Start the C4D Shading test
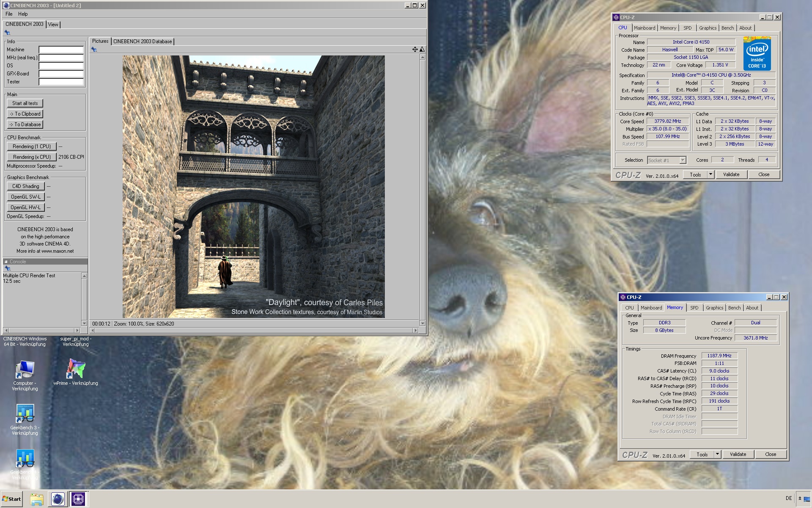812x508 pixels. coord(26,186)
